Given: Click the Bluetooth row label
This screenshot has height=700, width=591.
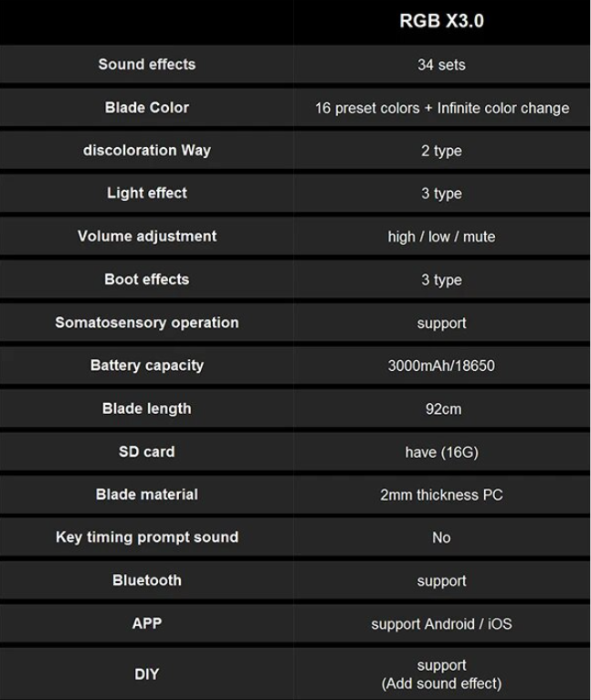Looking at the screenshot, I should (x=147, y=580).
